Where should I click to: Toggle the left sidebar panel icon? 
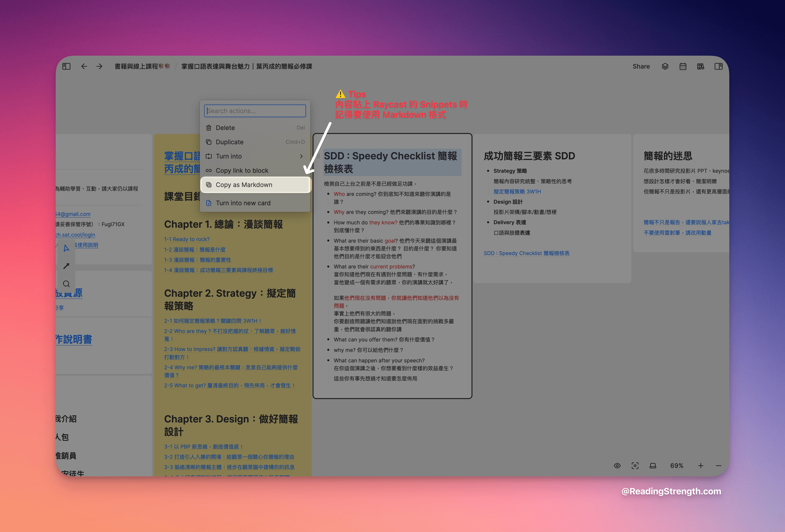tap(66, 67)
